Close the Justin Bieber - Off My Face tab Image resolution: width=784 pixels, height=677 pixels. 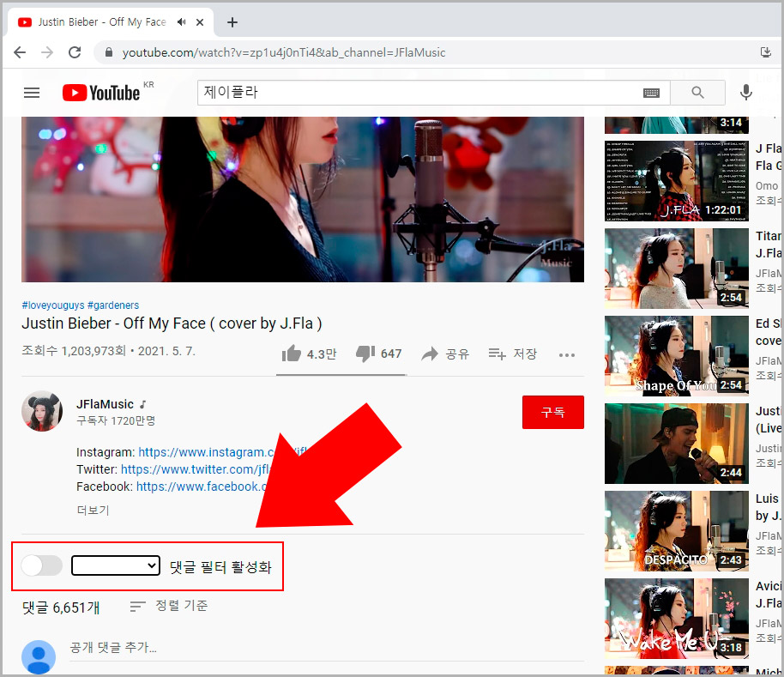tap(200, 22)
